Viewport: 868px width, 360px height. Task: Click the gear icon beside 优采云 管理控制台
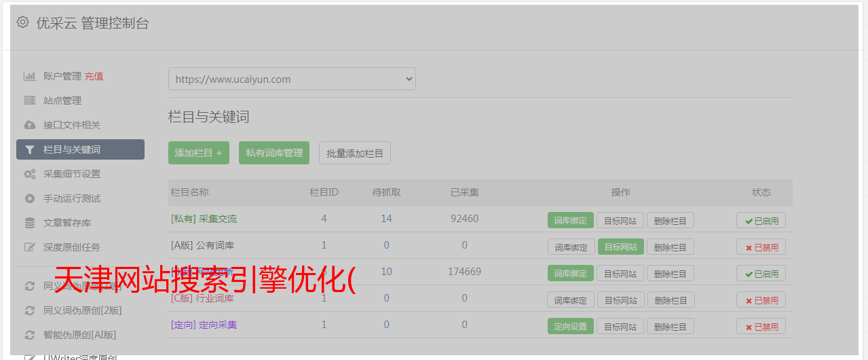pyautogui.click(x=22, y=22)
